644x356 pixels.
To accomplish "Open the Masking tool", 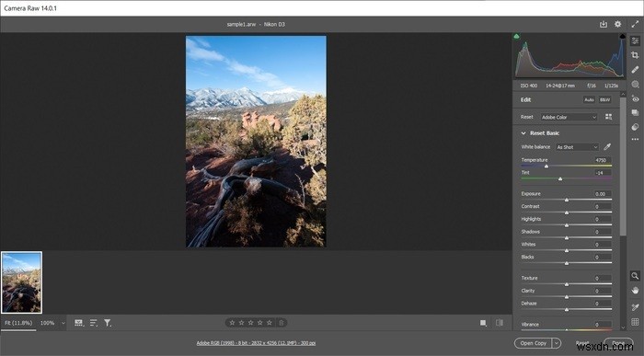I will point(635,85).
